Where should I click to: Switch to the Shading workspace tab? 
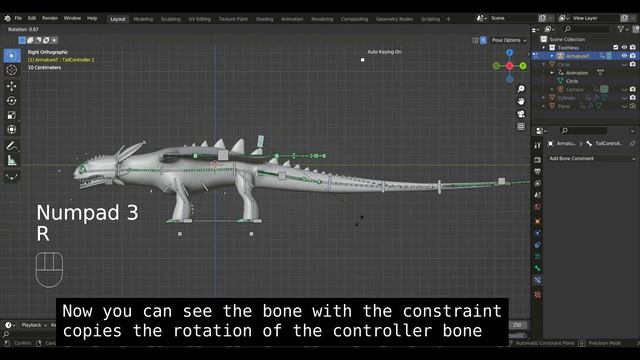click(264, 19)
